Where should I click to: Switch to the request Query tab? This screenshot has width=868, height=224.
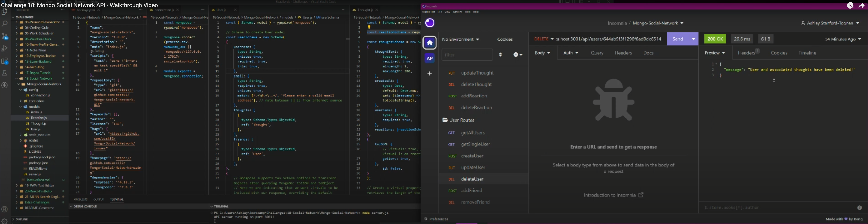(x=597, y=53)
